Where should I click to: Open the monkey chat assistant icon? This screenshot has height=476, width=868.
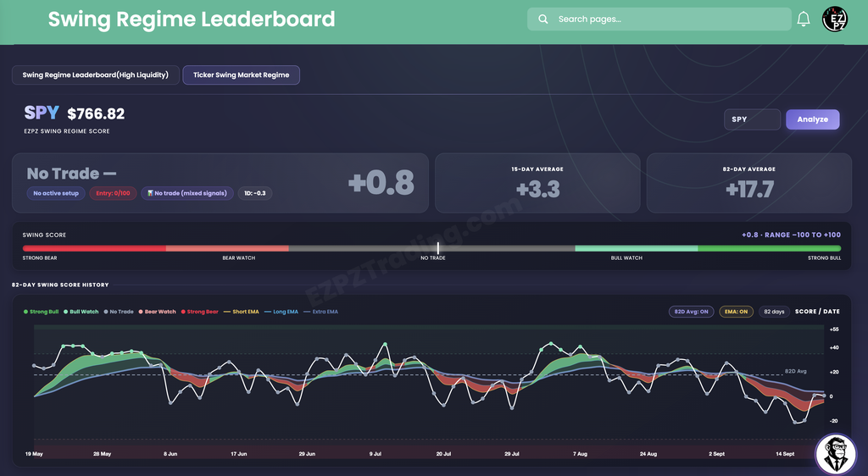point(836,455)
